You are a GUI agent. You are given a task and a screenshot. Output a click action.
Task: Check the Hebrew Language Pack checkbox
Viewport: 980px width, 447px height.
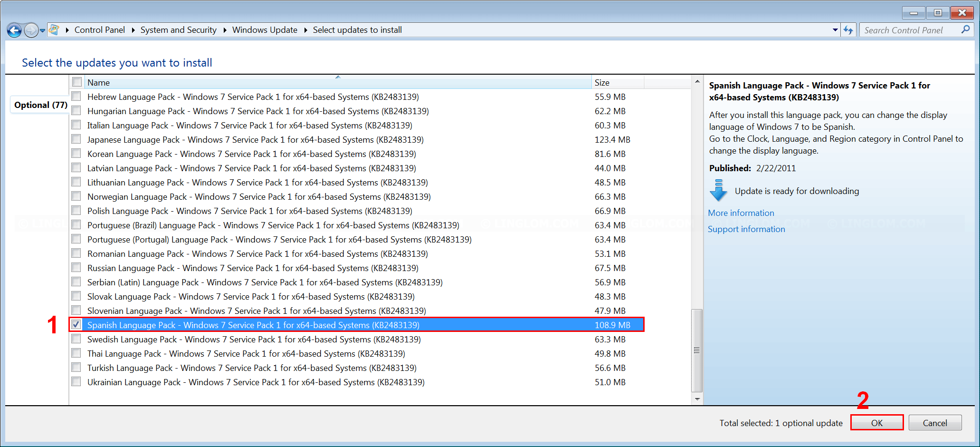tap(76, 96)
